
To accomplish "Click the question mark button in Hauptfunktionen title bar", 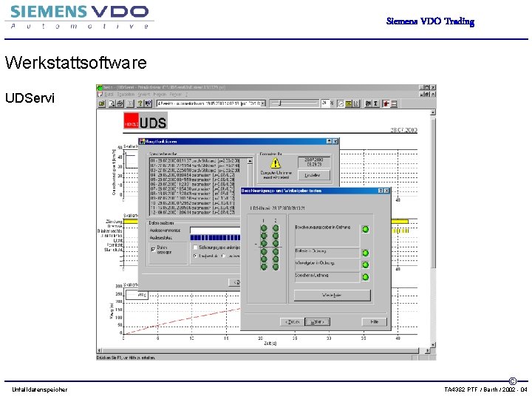I will click(329, 141).
